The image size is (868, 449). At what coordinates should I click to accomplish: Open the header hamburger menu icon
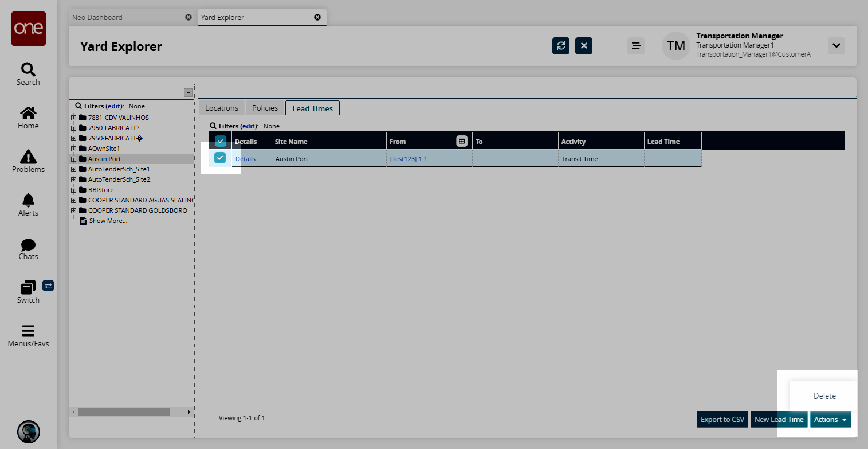point(636,46)
